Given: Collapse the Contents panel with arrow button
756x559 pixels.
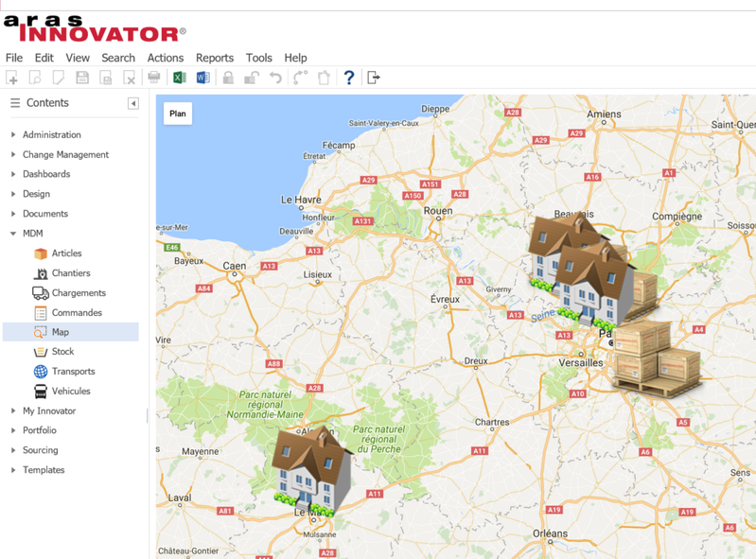Looking at the screenshot, I should click(x=133, y=103).
